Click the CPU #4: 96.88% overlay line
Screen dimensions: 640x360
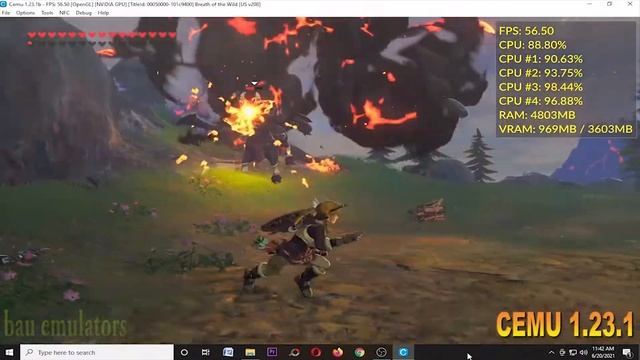point(541,101)
